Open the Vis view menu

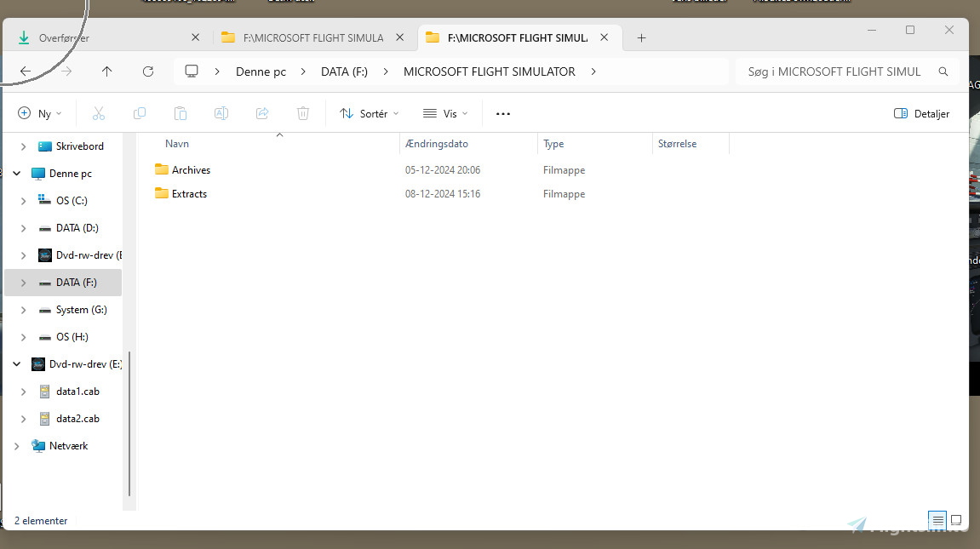pyautogui.click(x=444, y=113)
